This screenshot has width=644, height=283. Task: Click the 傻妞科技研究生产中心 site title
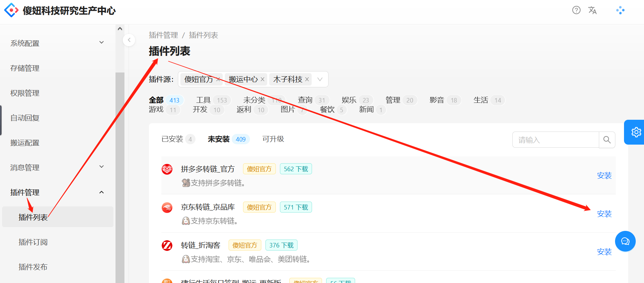[69, 11]
